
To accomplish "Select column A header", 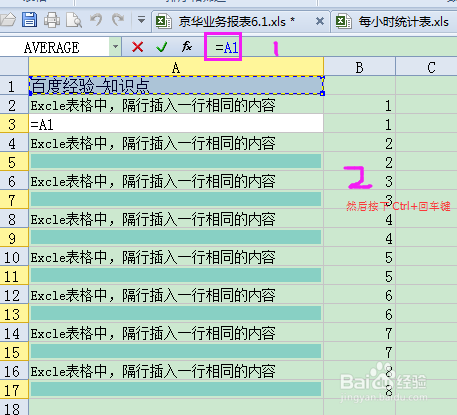I will [x=176, y=67].
